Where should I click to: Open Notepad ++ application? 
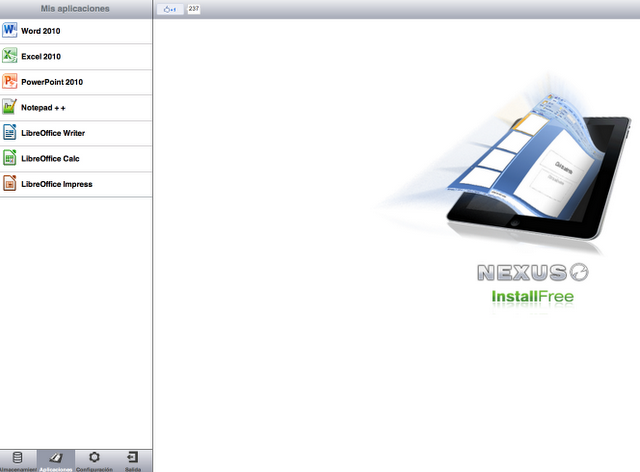click(76, 108)
